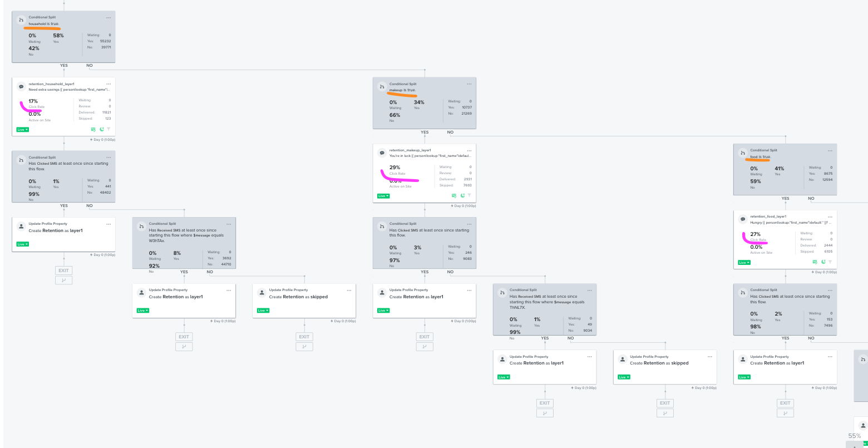Screen dimensions: 868x448
Task: Open three-dot menu on retention_makeup_layer1 card
Action: [x=469, y=150]
